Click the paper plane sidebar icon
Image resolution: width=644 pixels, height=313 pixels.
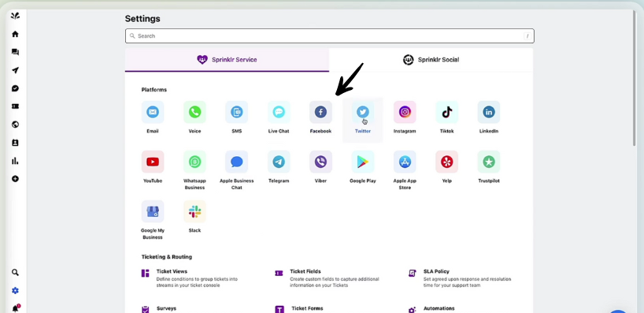15,70
